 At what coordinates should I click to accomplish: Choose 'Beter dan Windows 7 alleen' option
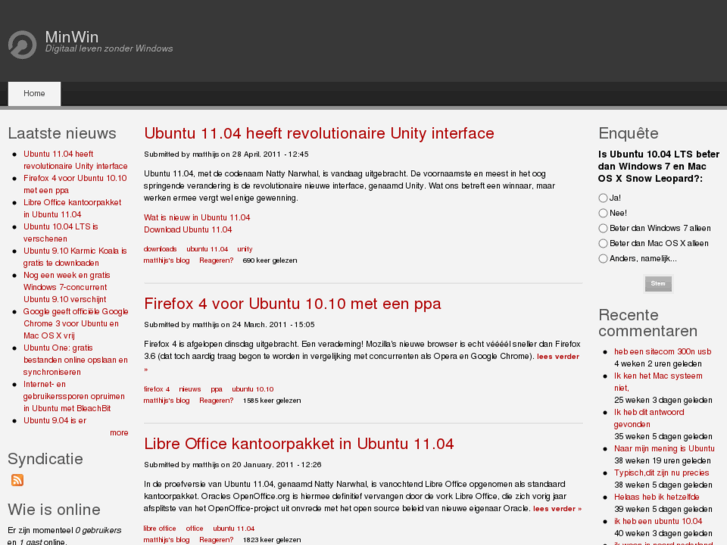tap(603, 228)
